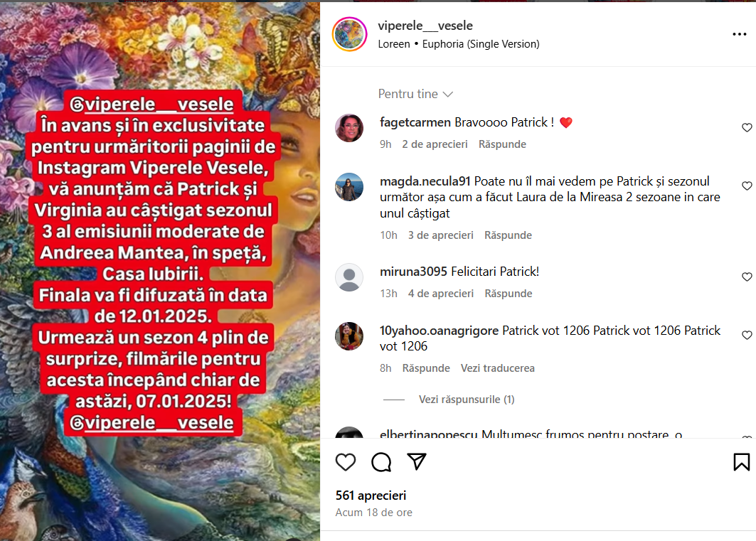The image size is (756, 541).
Task: Like 10yahoo.oanagrigore's comment heart
Action: [x=747, y=335]
